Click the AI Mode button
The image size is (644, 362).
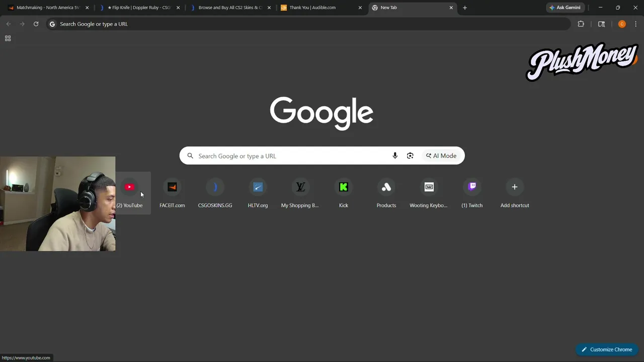click(441, 156)
